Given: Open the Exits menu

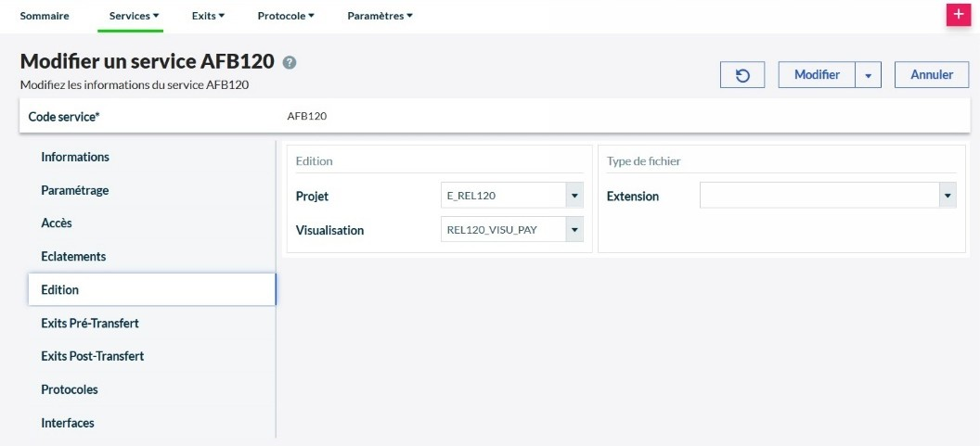Looking at the screenshot, I should click(x=208, y=16).
